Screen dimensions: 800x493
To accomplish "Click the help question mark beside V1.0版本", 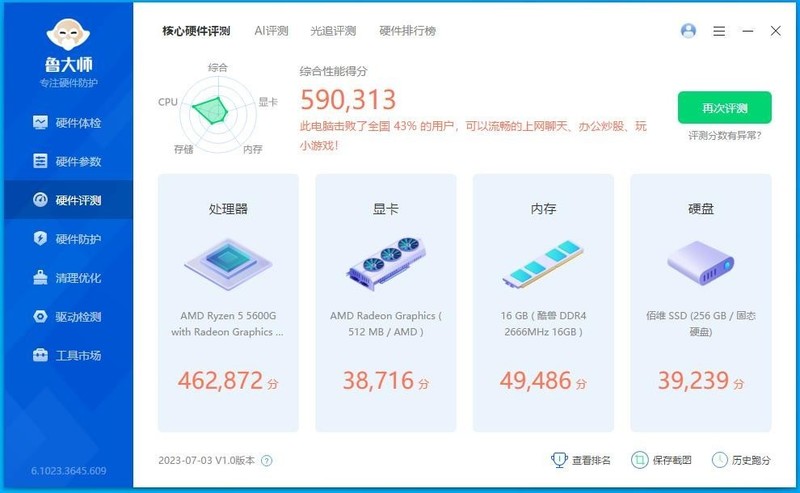I will (267, 461).
